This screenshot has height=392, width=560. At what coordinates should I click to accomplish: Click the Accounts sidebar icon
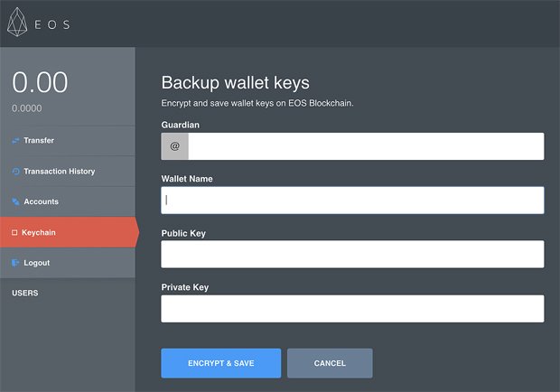(15, 201)
